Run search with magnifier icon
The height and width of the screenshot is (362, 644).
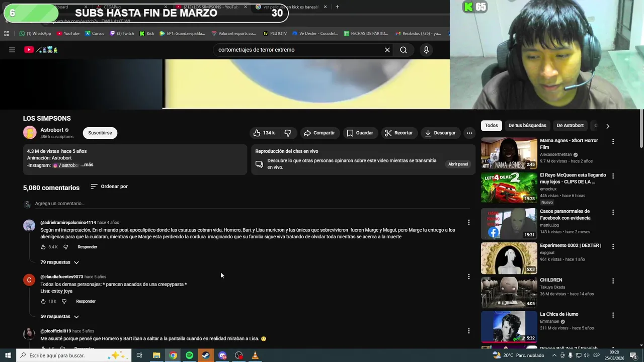404,50
